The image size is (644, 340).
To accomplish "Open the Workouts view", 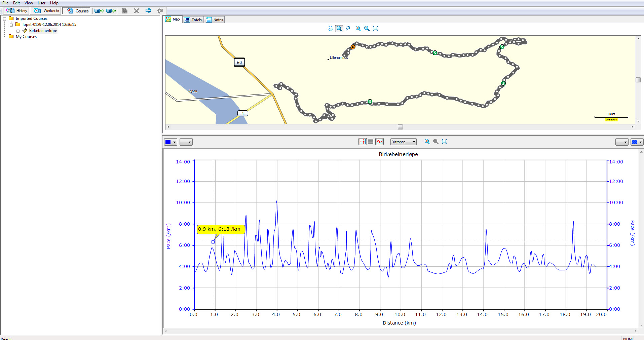I will coord(46,11).
